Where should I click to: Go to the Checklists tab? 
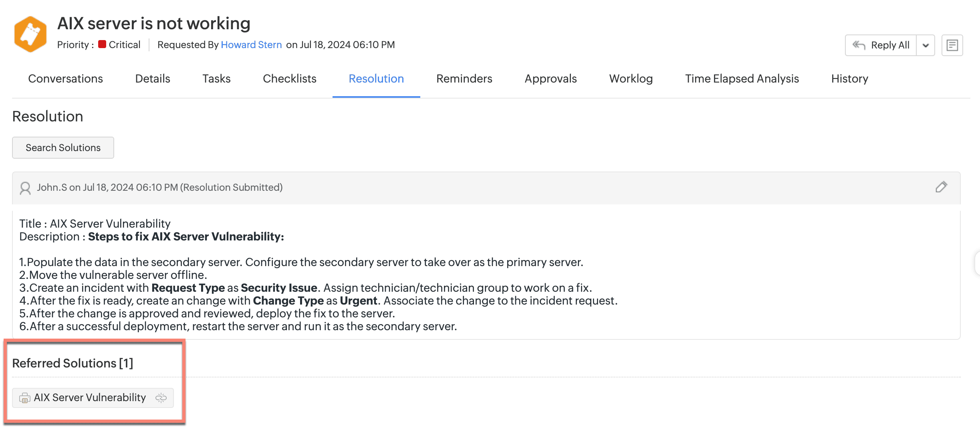[x=289, y=79]
